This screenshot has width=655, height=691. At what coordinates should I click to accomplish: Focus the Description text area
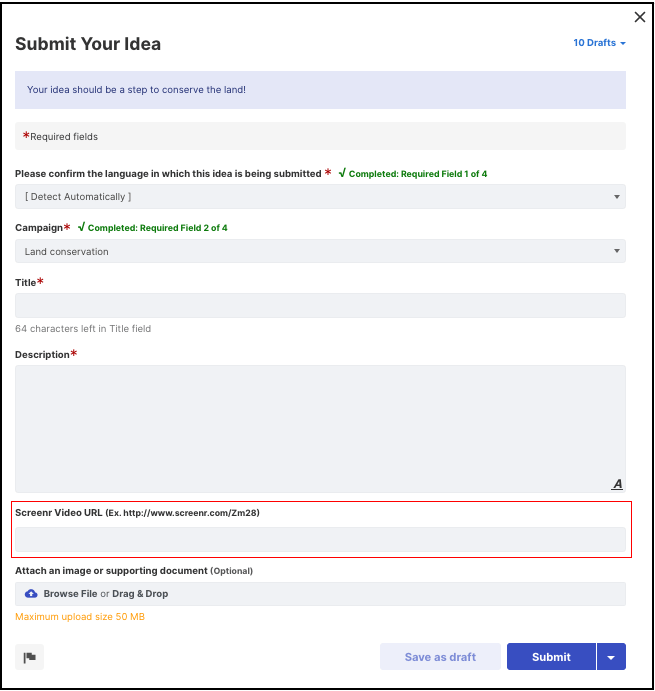(x=320, y=428)
